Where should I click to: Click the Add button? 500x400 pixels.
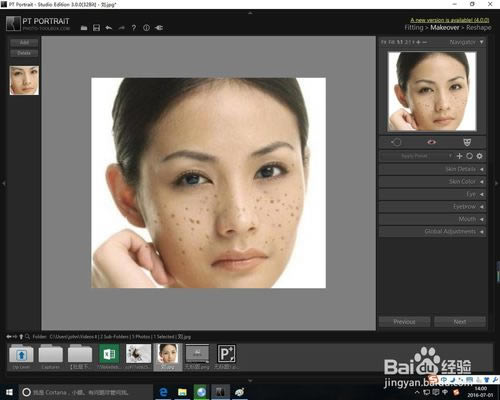[24, 42]
